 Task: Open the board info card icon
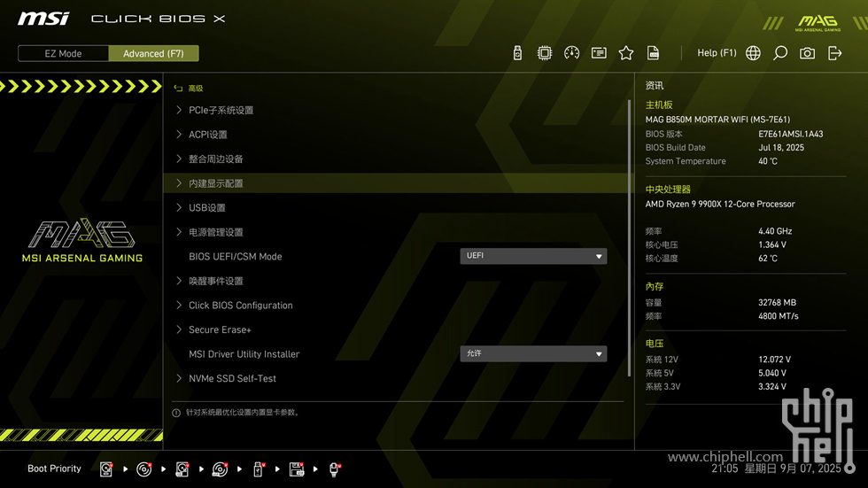(599, 53)
